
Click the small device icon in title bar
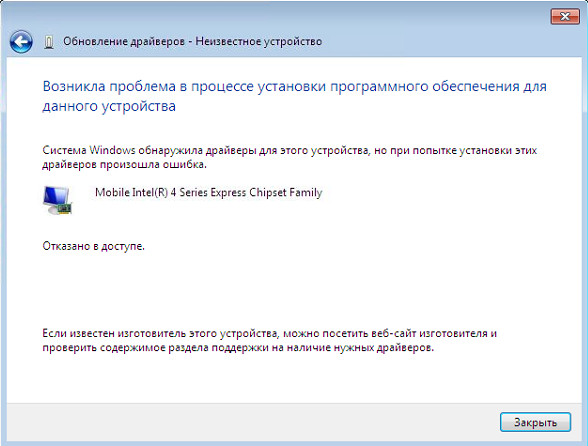point(49,42)
